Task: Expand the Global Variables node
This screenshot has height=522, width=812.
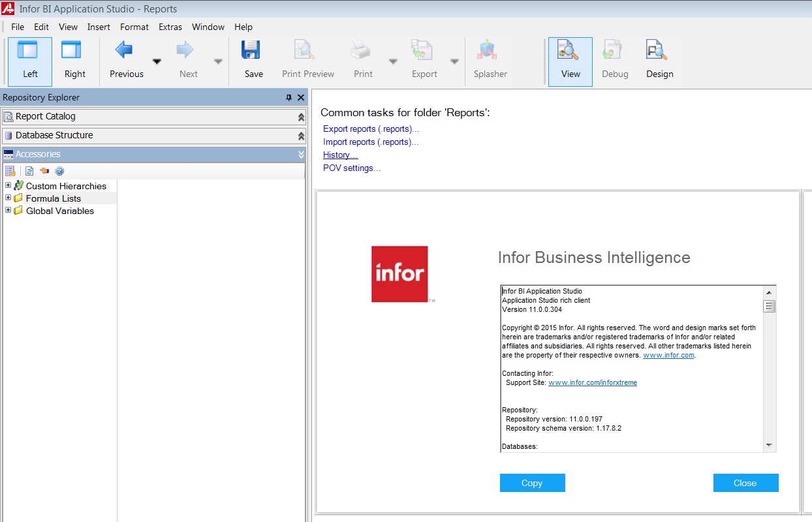Action: pyautogui.click(x=8, y=210)
